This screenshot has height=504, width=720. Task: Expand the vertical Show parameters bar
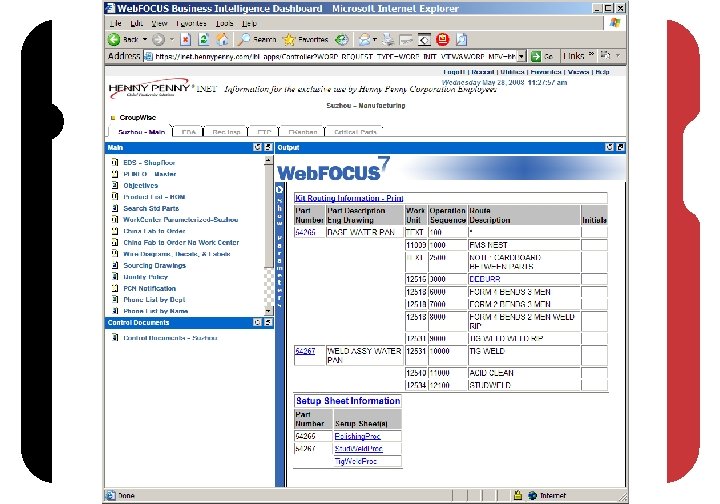279,190
